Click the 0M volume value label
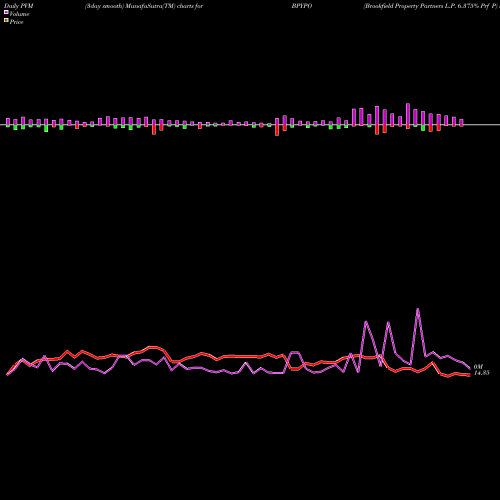 point(478,367)
